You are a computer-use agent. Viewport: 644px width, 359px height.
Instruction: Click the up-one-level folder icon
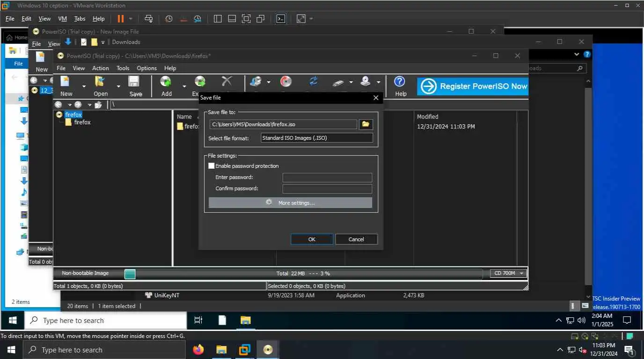[x=98, y=105]
